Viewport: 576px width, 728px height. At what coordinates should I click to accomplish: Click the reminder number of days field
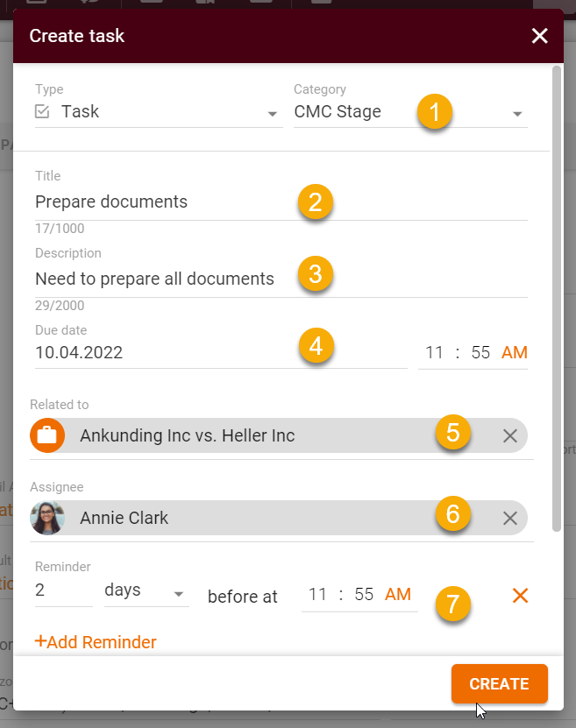(63, 591)
